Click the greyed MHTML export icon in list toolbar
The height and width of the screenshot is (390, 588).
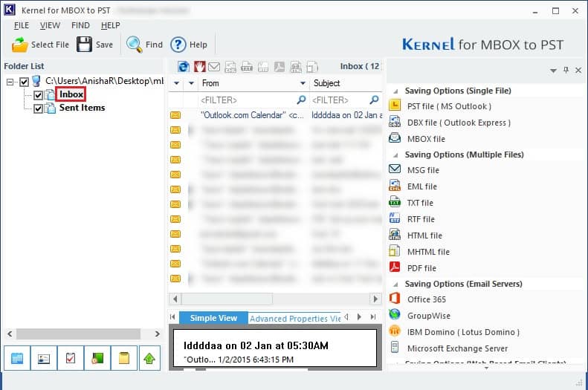click(x=312, y=67)
